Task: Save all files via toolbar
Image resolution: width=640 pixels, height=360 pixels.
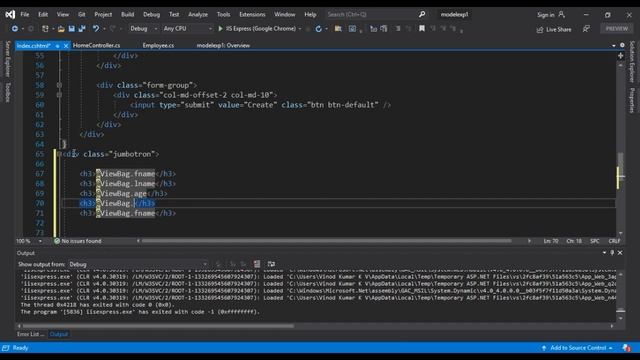Action: click(x=82, y=29)
